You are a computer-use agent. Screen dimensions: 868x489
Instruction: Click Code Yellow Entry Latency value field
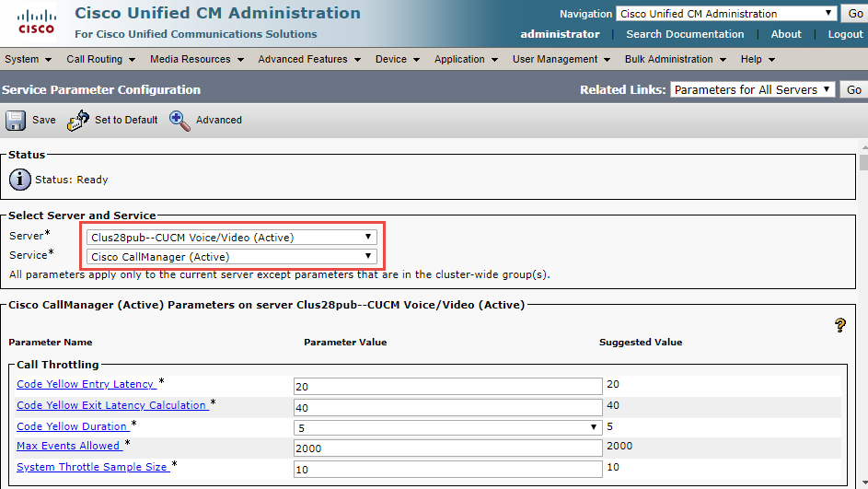(x=448, y=386)
